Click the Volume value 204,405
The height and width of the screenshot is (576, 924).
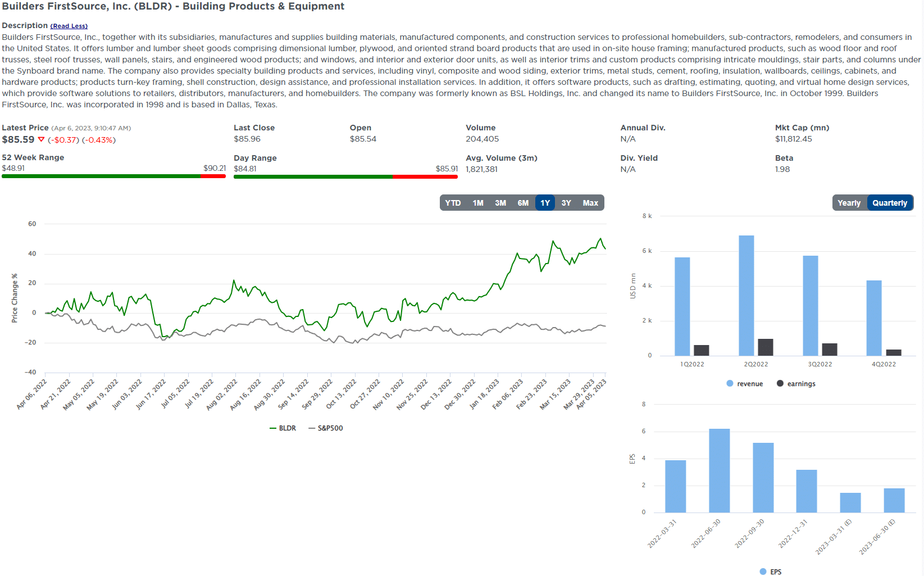pyautogui.click(x=482, y=139)
